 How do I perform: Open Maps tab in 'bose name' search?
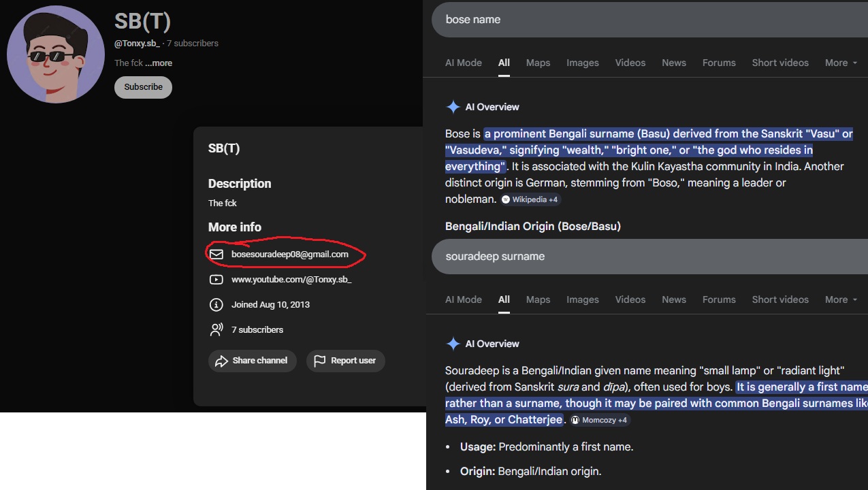point(538,63)
